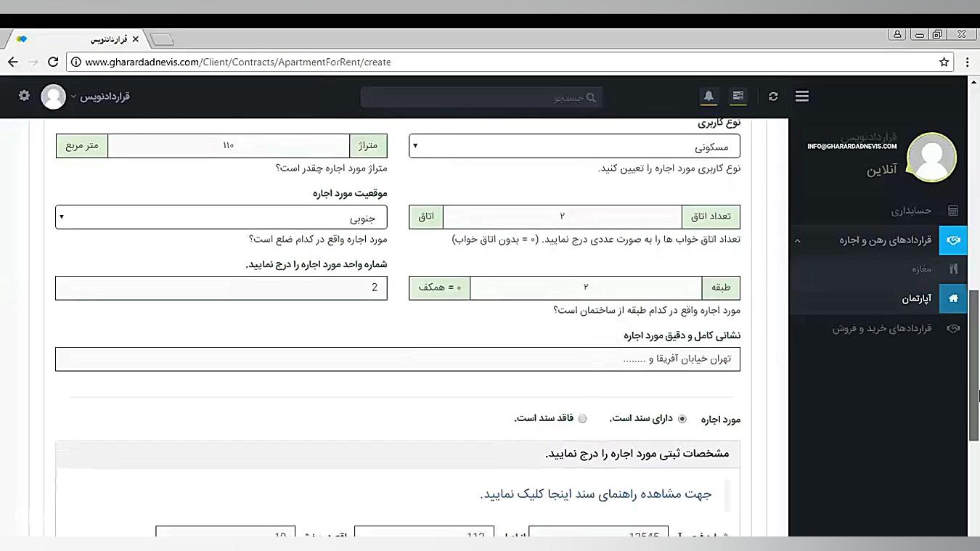Click the refresh icon in the top bar
Image resolution: width=980 pixels, height=551 pixels.
click(x=772, y=96)
